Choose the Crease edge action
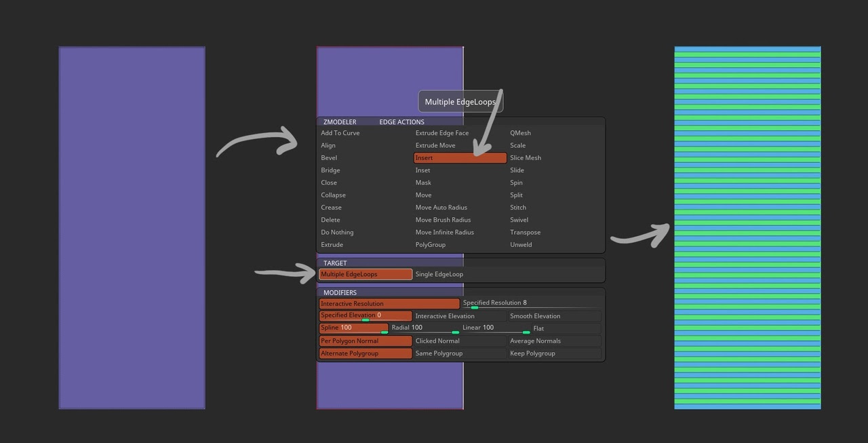This screenshot has height=443, width=868. (x=331, y=208)
